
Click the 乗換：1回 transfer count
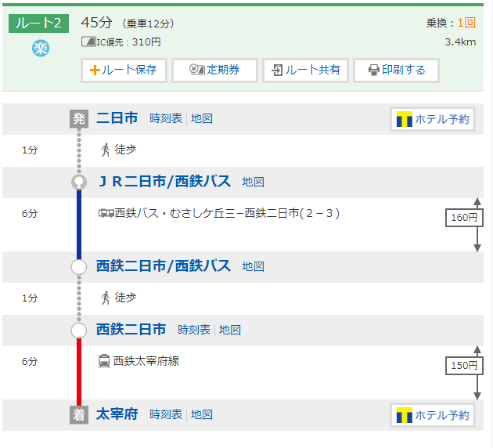click(x=451, y=23)
